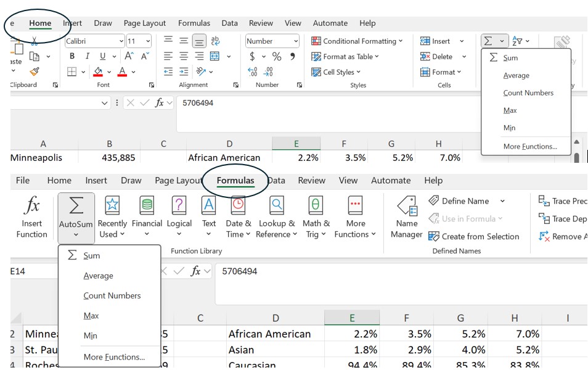Toggle Underline formatting in Font group

pos(102,56)
